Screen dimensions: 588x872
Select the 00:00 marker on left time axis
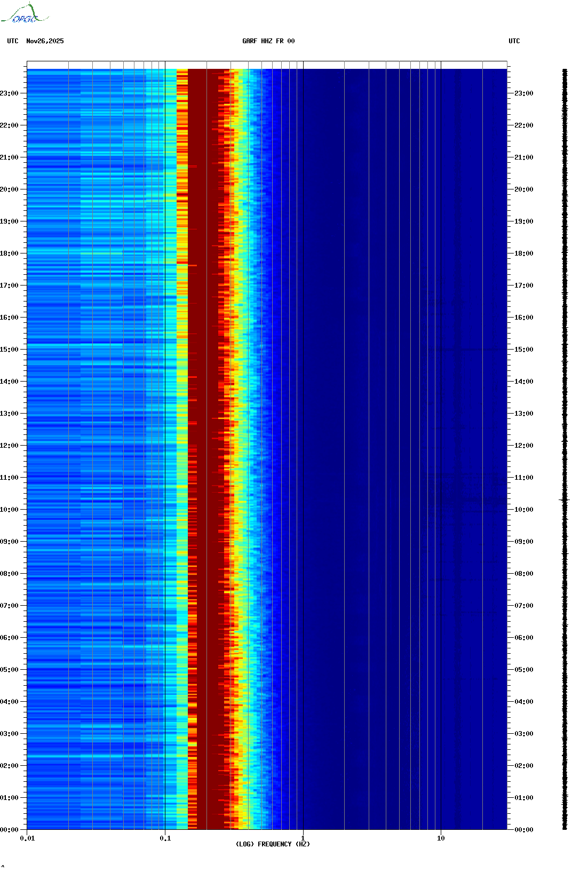[x=10, y=830]
